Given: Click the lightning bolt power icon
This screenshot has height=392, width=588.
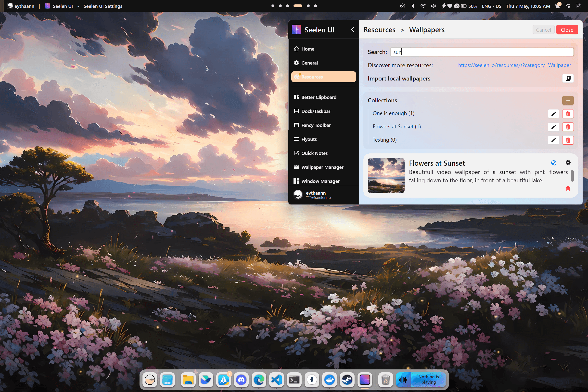Looking at the screenshot, I should click(x=443, y=6).
